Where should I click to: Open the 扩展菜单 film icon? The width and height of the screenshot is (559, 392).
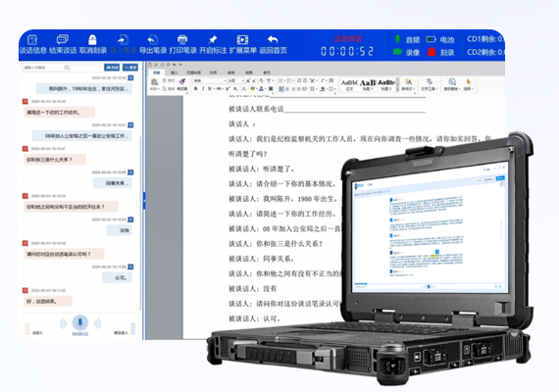(x=243, y=39)
